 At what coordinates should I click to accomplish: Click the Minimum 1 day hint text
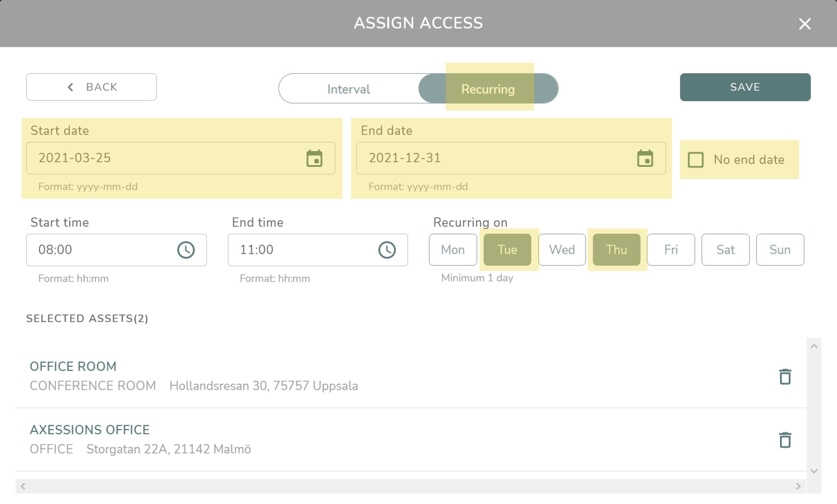(477, 278)
